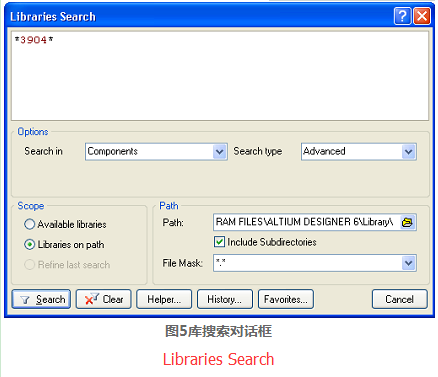This screenshot has width=438, height=377.
Task: Open the History button
Action: (x=225, y=299)
